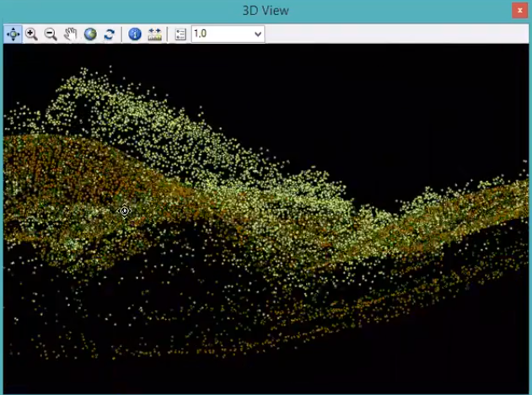Close the 3D View window
532x395 pixels.
pyautogui.click(x=519, y=11)
